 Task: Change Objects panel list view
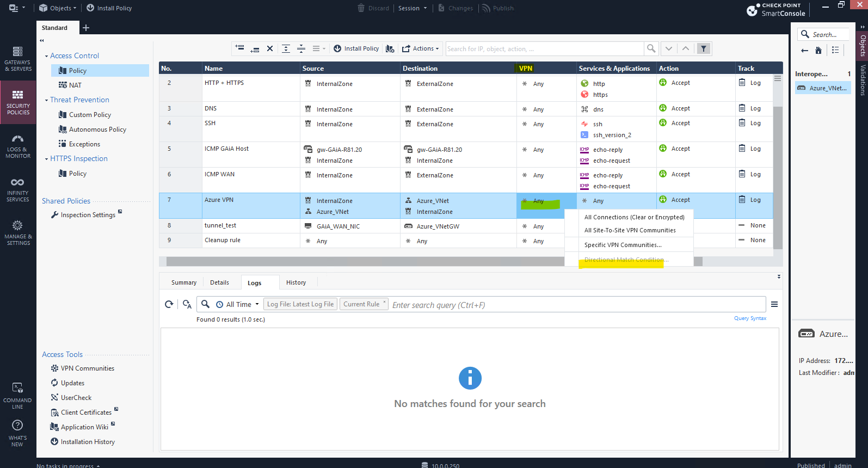(x=835, y=50)
